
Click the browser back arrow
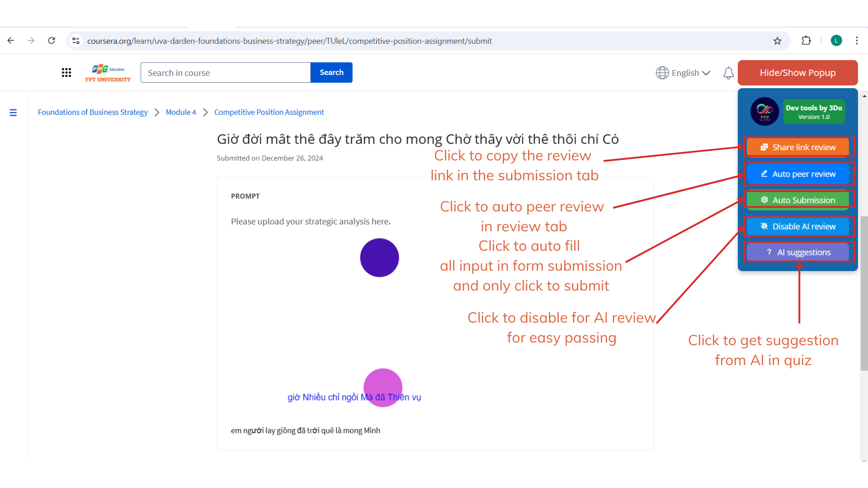11,41
